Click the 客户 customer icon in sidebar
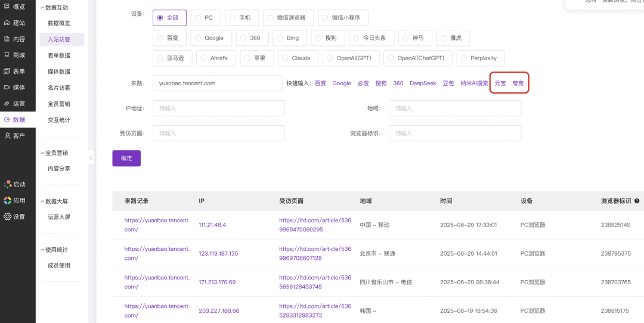The image size is (644, 323). point(7,136)
